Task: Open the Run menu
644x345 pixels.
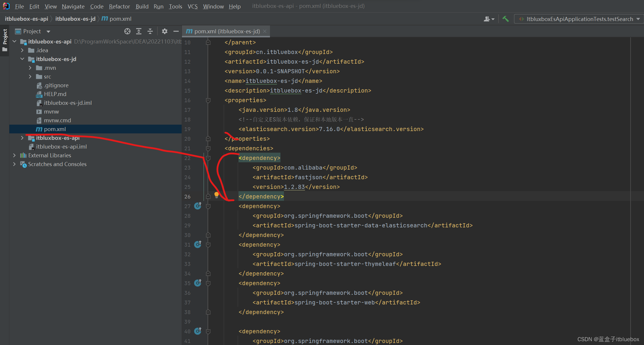Action: [x=158, y=6]
